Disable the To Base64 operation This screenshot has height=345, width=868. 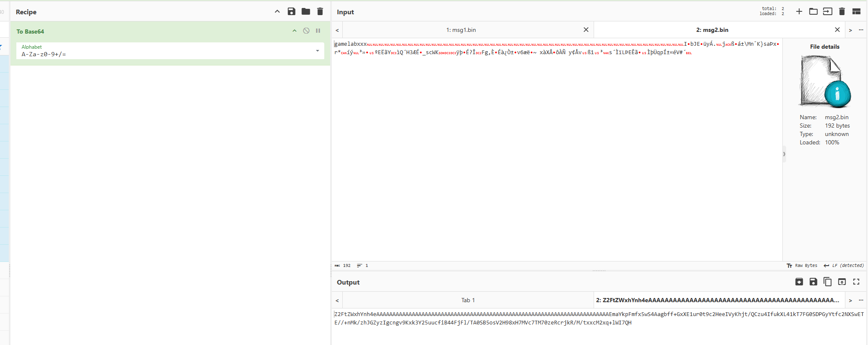(x=306, y=31)
